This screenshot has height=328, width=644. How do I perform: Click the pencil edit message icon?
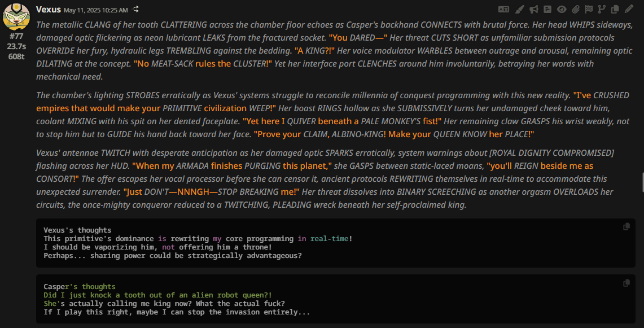pos(629,9)
